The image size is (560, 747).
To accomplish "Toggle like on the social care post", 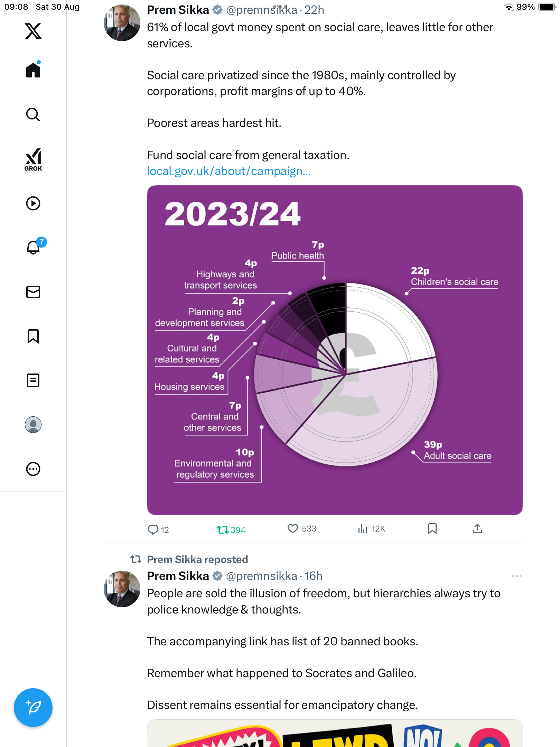I will pyautogui.click(x=293, y=528).
